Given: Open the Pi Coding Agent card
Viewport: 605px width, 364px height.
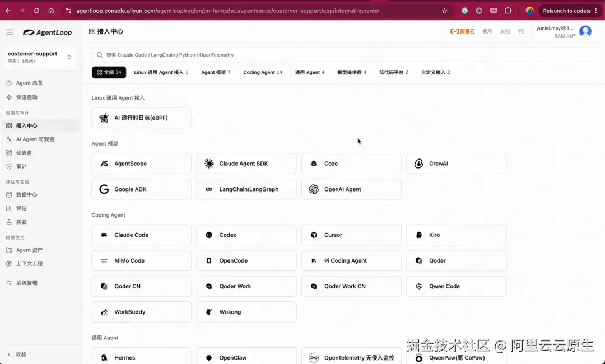Looking at the screenshot, I should coord(351,260).
